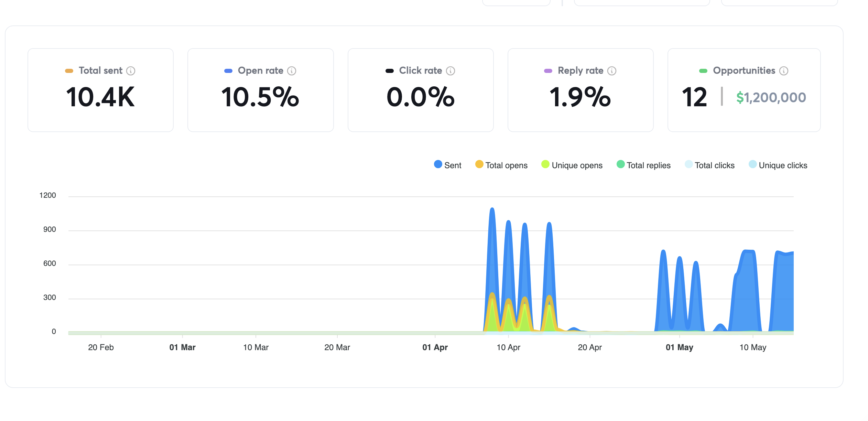Click the 10 Apr axis label
868x421 pixels.
click(508, 347)
